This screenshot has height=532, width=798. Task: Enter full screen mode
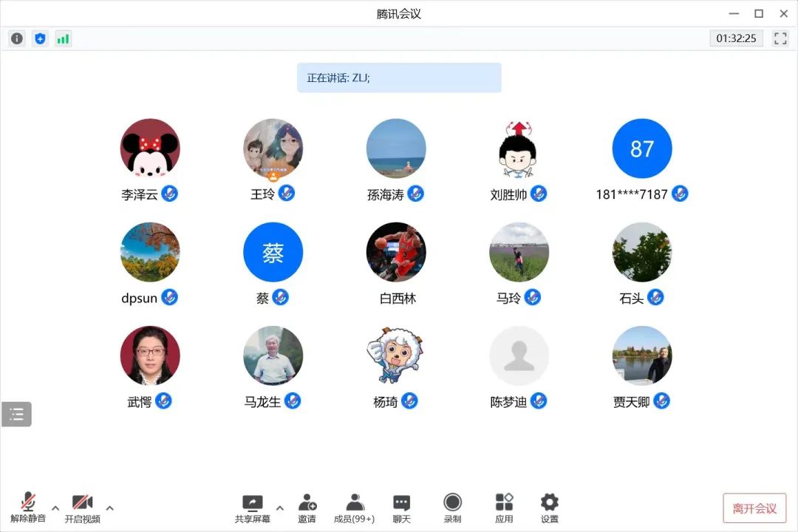pos(780,38)
